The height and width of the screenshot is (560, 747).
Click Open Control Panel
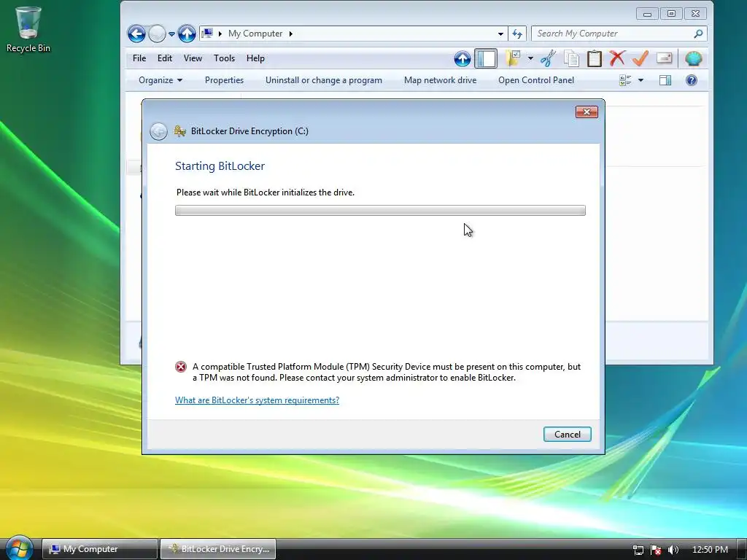(536, 80)
